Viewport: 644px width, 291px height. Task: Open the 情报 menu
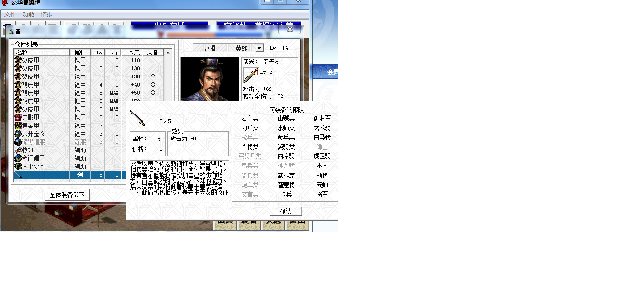47,14
